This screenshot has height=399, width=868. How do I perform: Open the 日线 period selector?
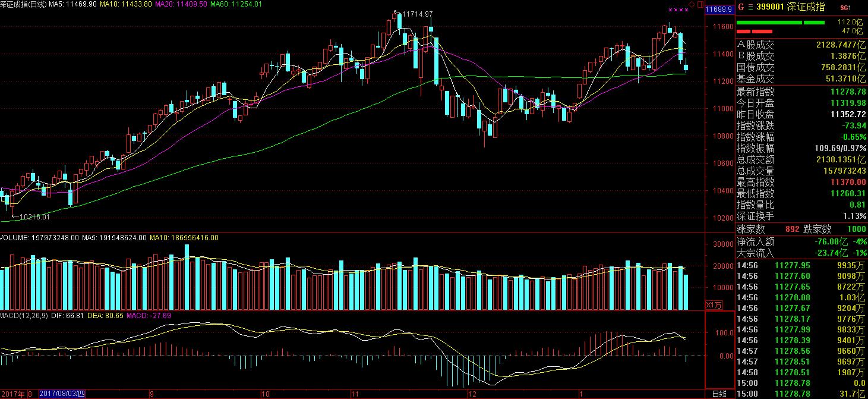[x=719, y=394]
